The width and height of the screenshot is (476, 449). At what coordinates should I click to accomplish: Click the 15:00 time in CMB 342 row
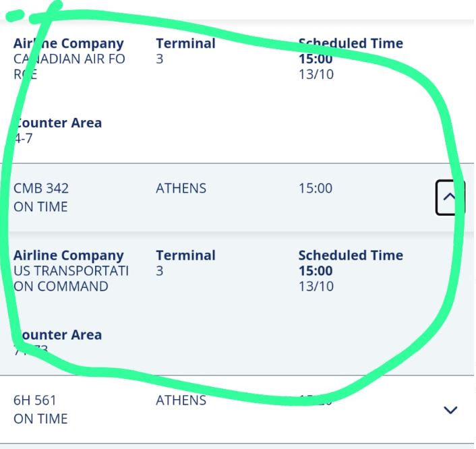pos(316,188)
